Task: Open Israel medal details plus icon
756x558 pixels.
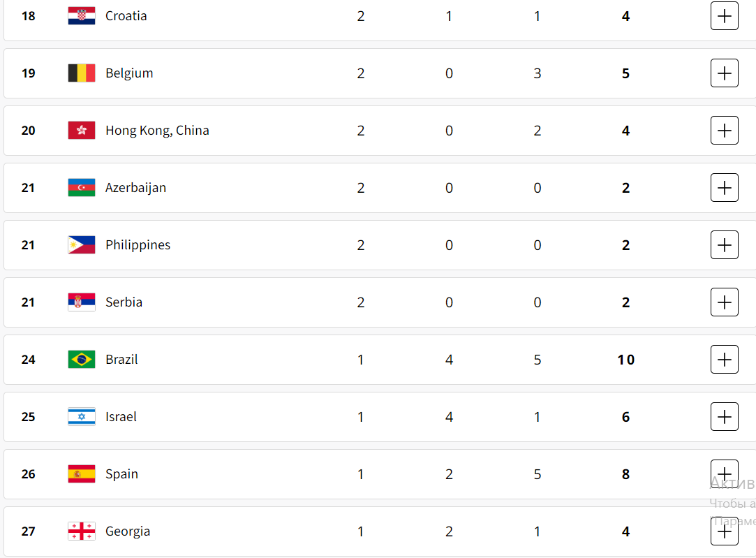Action: click(x=724, y=417)
